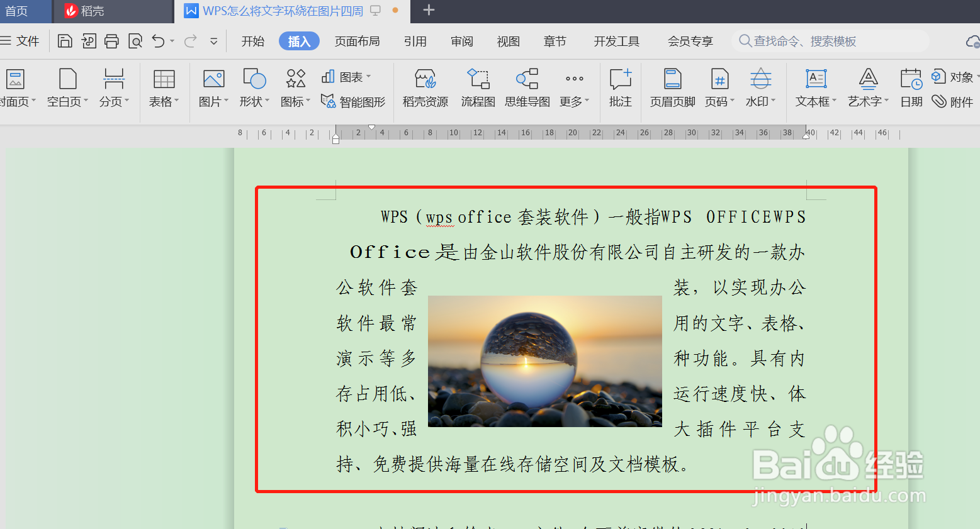The width and height of the screenshot is (980, 529).
Task: Expand quick access toolbar customize arrow
Action: pos(214,42)
